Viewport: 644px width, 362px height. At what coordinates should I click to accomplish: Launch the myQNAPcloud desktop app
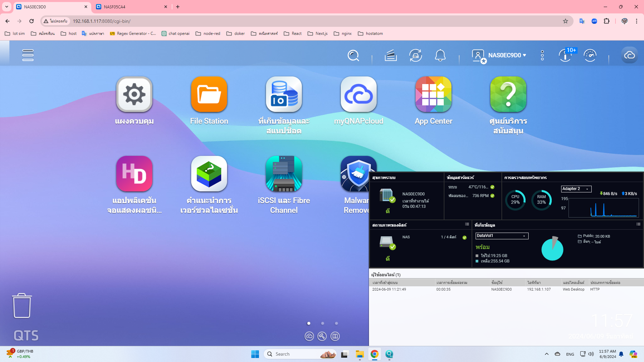click(x=359, y=94)
